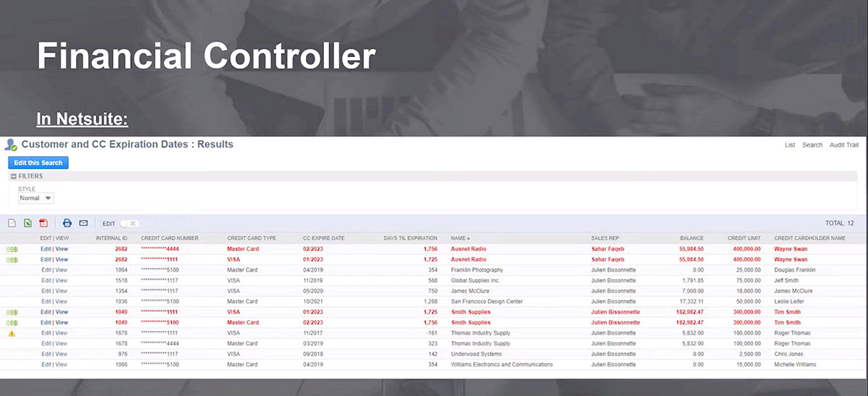
Task: Export results to Excel icon
Action: tap(27, 223)
